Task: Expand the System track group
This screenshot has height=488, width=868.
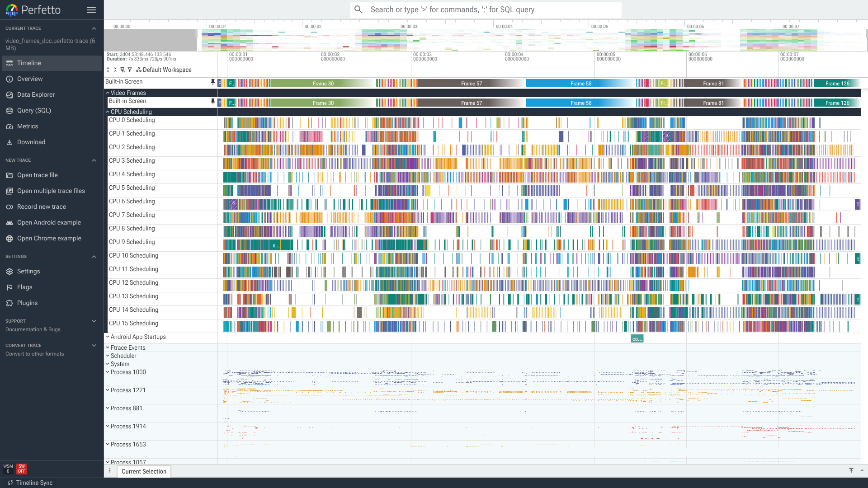Action: point(108,364)
